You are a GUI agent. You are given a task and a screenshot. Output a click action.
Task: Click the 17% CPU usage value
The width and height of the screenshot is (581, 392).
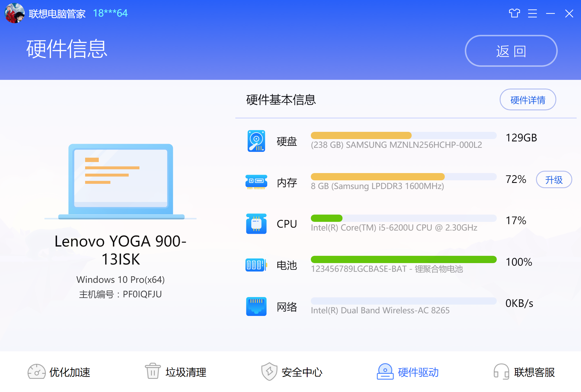pyautogui.click(x=516, y=220)
